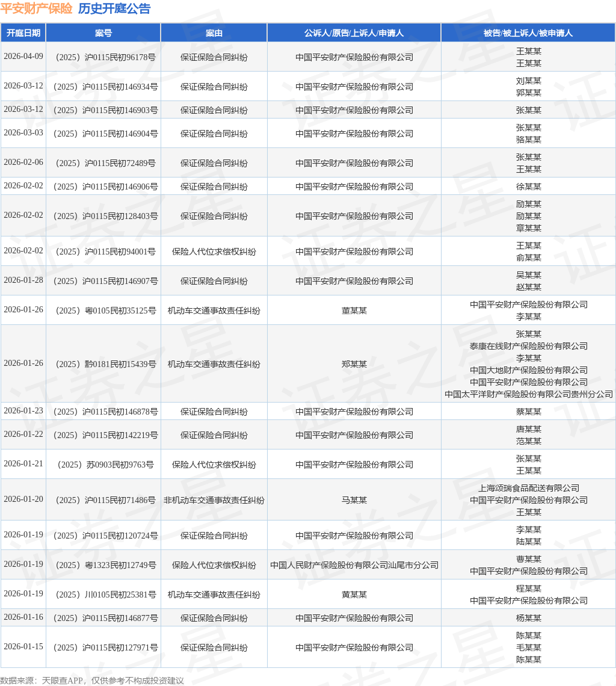Click defendant 中国太平洋财产保险股份有限公司贵州分公司
Image resolution: width=616 pixels, height=686 pixels.
(x=529, y=394)
